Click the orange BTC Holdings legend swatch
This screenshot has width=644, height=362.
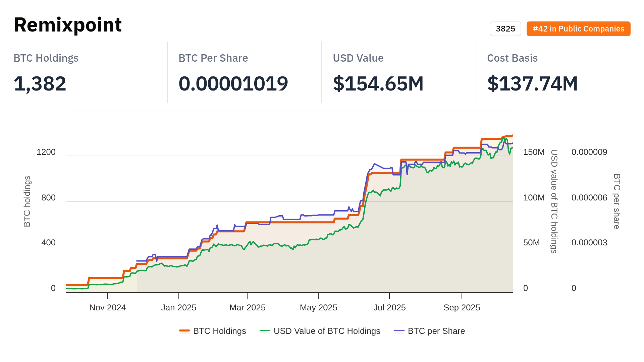tap(184, 331)
